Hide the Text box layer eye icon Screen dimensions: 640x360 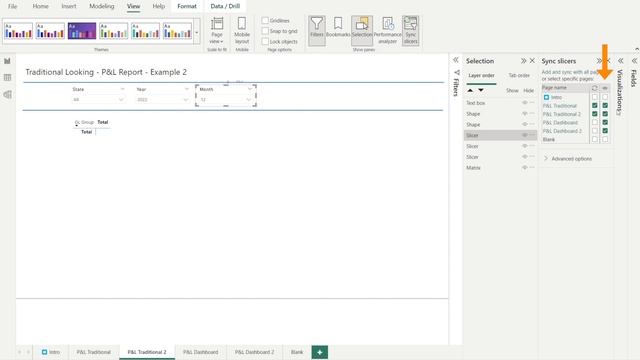pyautogui.click(x=524, y=103)
